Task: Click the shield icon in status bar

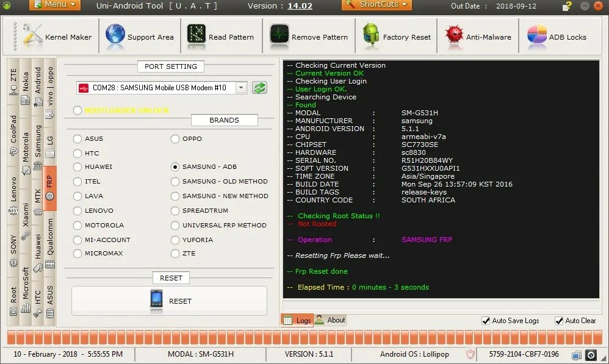Action: tap(470, 354)
